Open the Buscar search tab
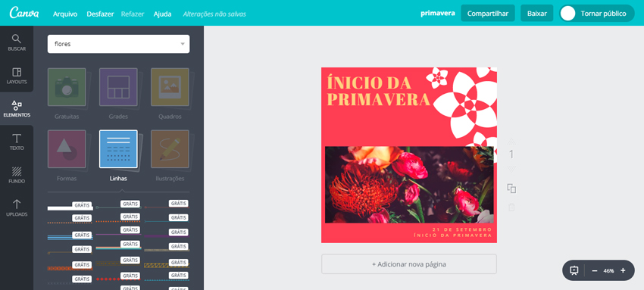Screen dimensions: 644x290 tap(17, 43)
